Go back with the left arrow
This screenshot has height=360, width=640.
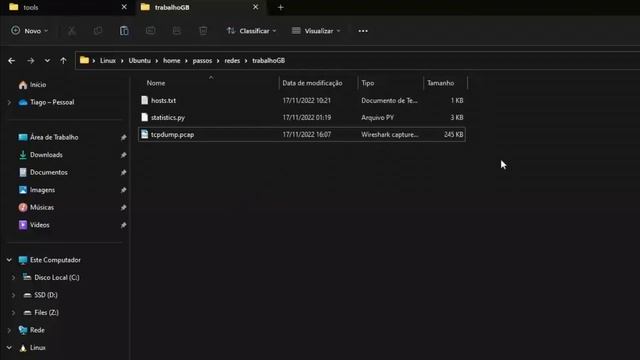[11, 61]
